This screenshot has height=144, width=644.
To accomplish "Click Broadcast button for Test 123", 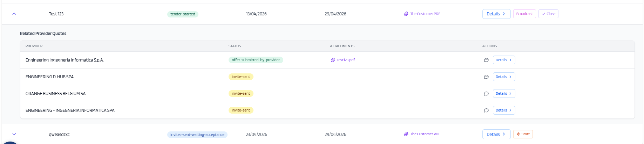I will tap(524, 14).
